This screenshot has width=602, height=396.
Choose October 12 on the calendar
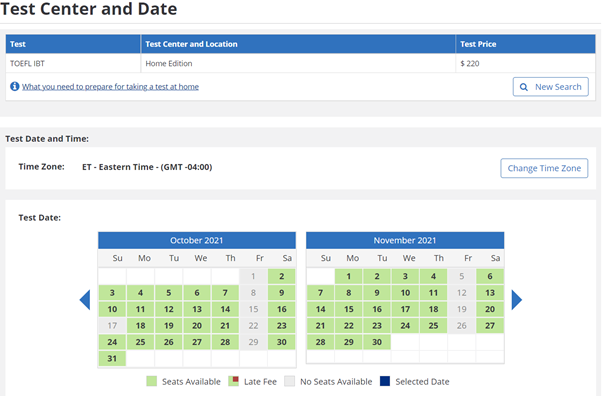[x=169, y=309]
